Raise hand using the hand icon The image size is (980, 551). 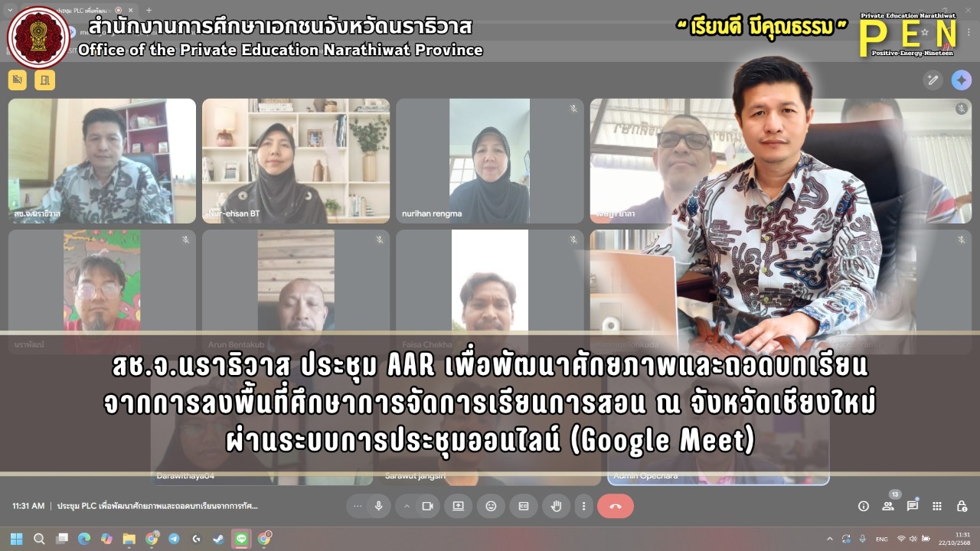pos(556,506)
